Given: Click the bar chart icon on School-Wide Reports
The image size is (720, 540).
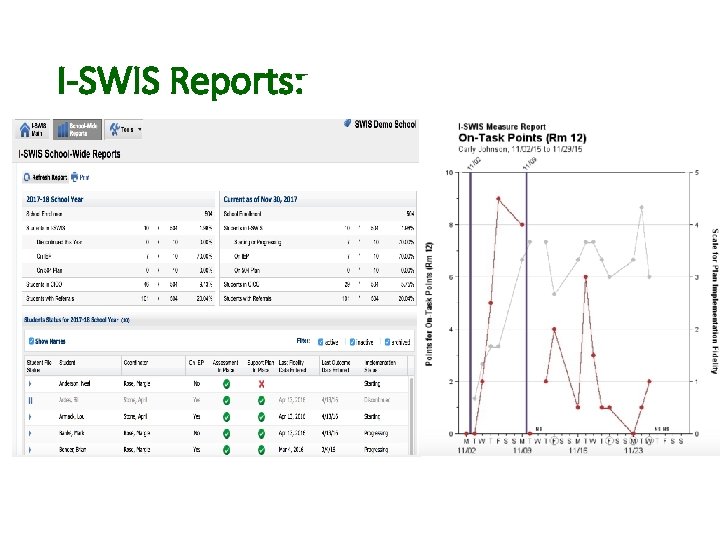Looking at the screenshot, I should [62, 130].
